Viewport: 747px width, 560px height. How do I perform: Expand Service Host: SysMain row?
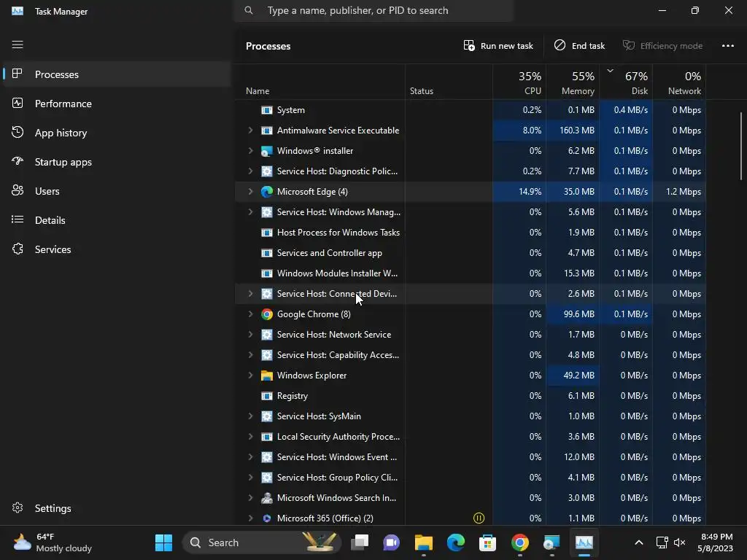tap(250, 416)
